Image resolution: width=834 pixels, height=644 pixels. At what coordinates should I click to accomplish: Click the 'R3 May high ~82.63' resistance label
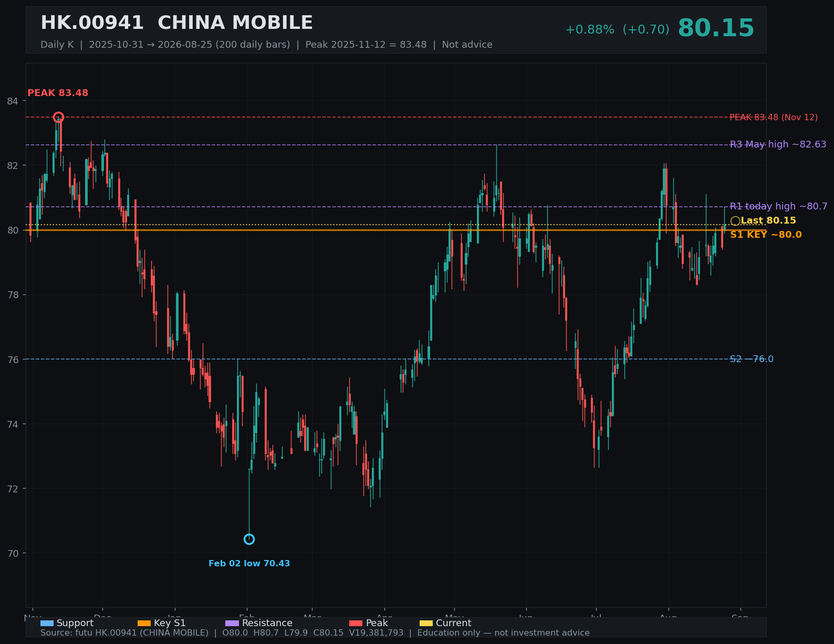[778, 144]
